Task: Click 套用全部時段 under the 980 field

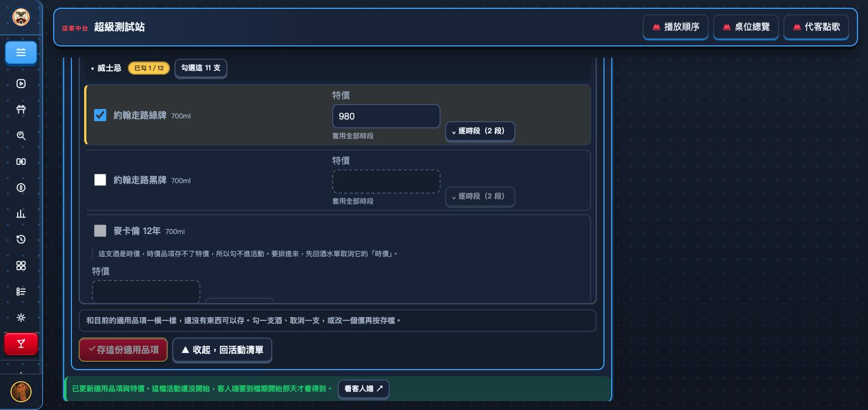Action: 353,136
